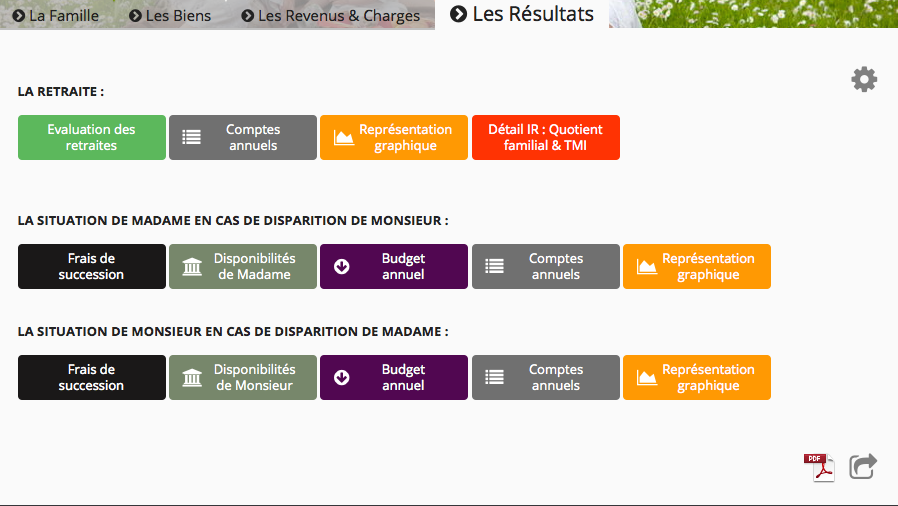Image resolution: width=898 pixels, height=506 pixels.
Task: Open Comptes annuels under La Retraite
Action: 243,138
